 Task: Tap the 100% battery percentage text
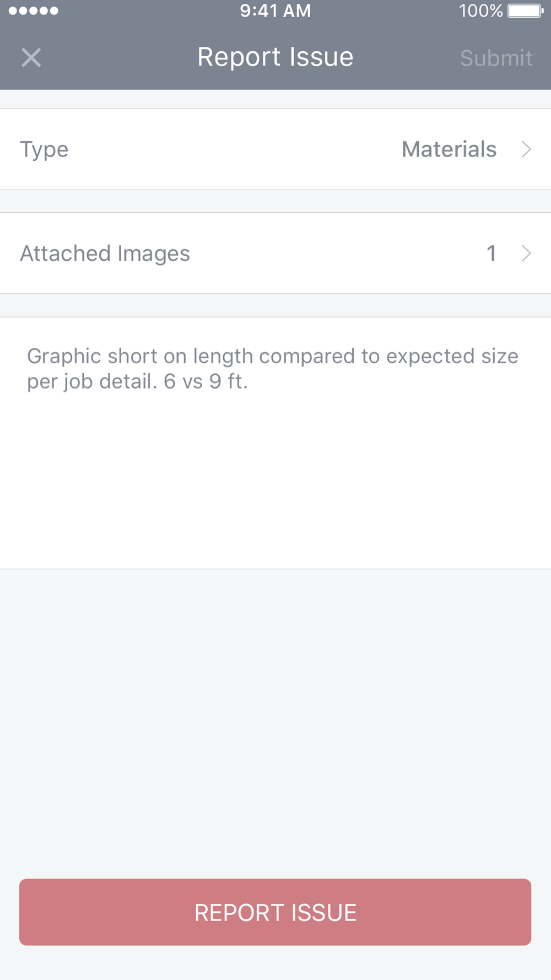pyautogui.click(x=480, y=10)
